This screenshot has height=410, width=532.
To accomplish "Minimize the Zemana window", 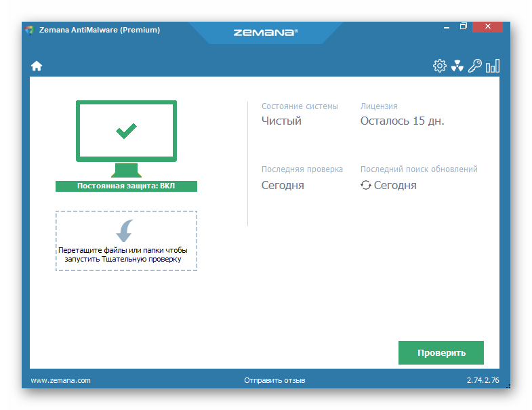I will click(x=447, y=27).
